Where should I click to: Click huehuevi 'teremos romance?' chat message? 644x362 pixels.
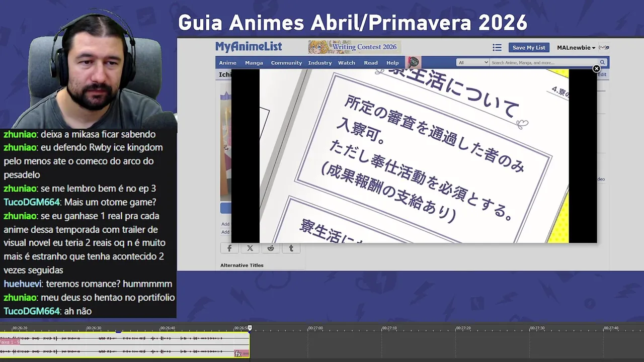(x=88, y=284)
